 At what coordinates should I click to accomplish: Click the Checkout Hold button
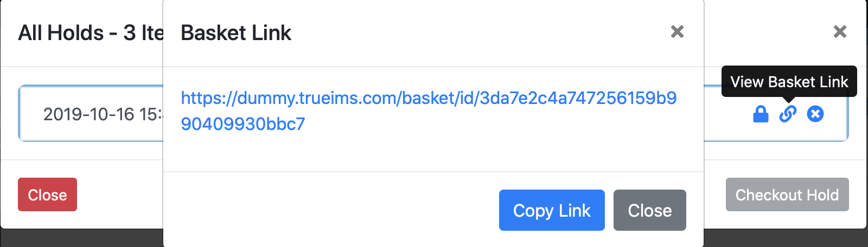(x=787, y=194)
